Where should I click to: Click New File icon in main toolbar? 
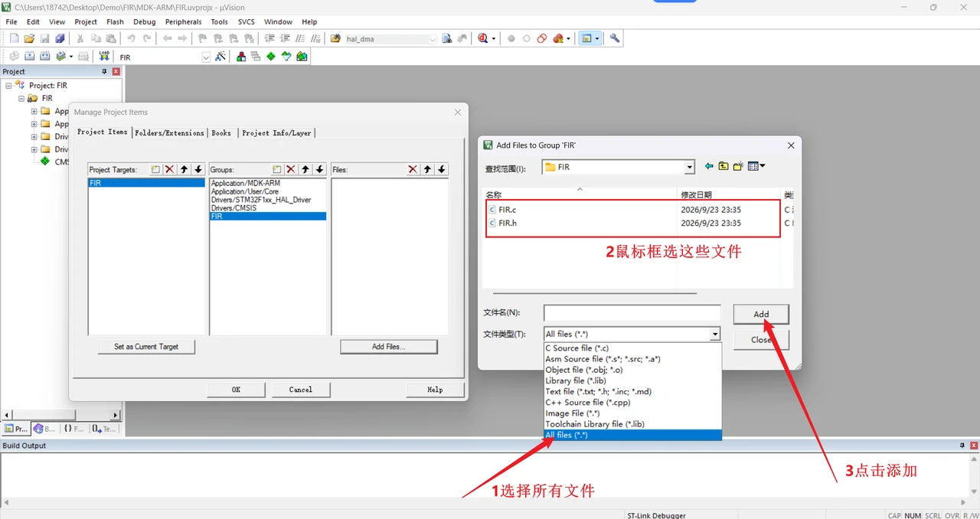pyautogui.click(x=14, y=38)
